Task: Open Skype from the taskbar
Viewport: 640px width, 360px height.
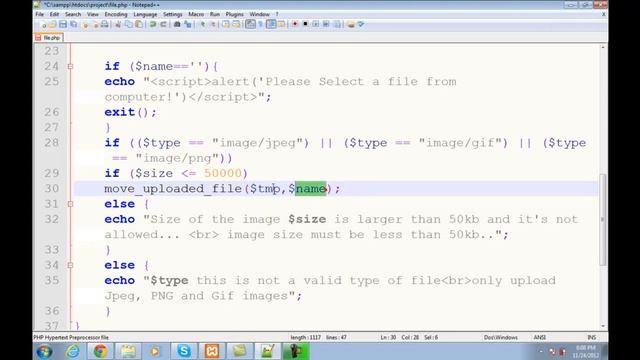Action: pyautogui.click(x=184, y=351)
